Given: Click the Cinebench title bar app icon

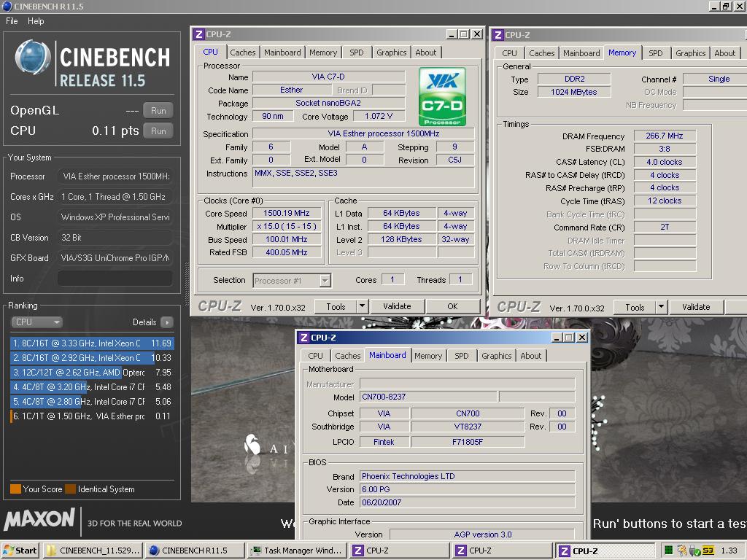Looking at the screenshot, I should click(x=7, y=6).
